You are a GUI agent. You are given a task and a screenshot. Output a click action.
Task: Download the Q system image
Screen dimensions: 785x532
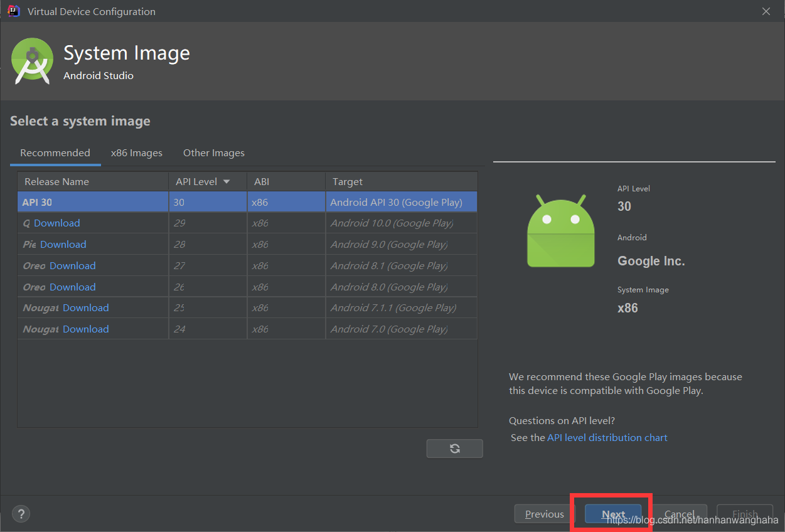[x=56, y=223]
